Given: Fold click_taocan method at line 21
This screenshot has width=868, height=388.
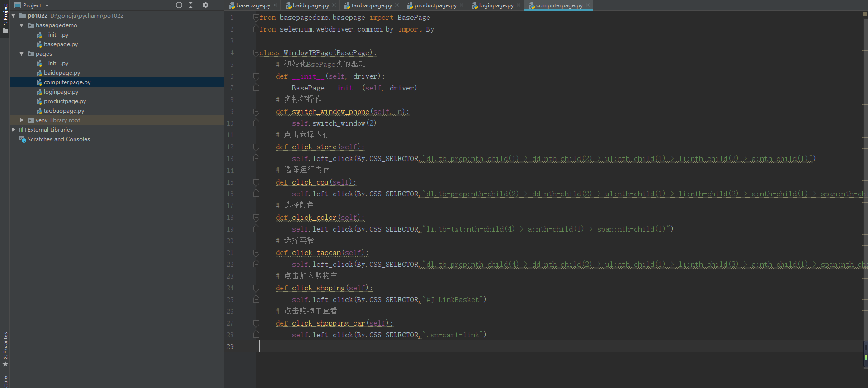Looking at the screenshot, I should tap(256, 253).
